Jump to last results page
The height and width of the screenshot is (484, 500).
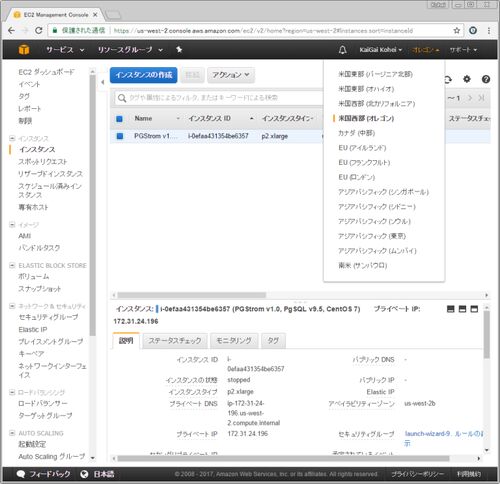click(481, 98)
